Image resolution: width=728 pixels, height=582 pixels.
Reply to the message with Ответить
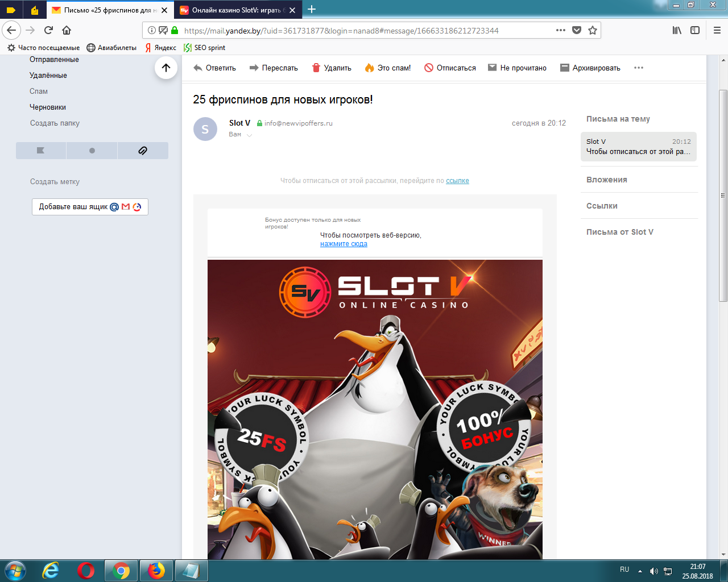pyautogui.click(x=214, y=68)
